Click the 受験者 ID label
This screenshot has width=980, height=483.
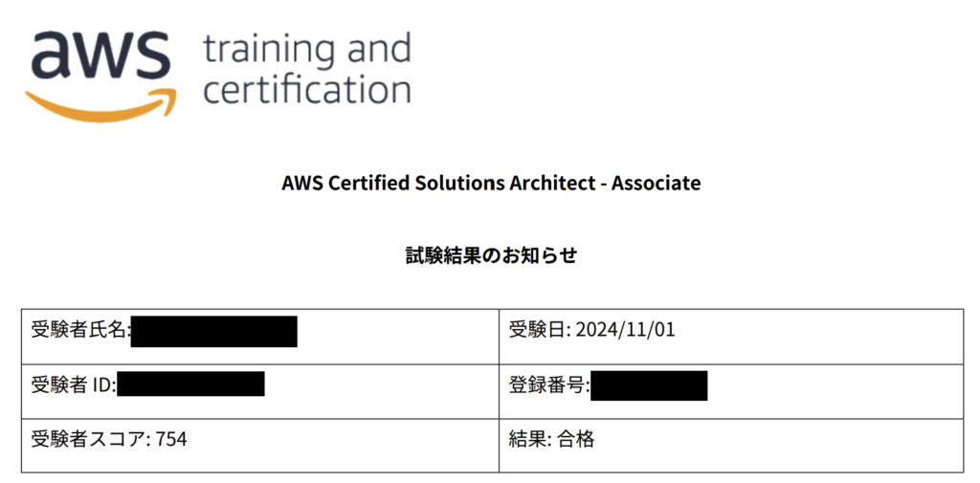tap(73, 385)
